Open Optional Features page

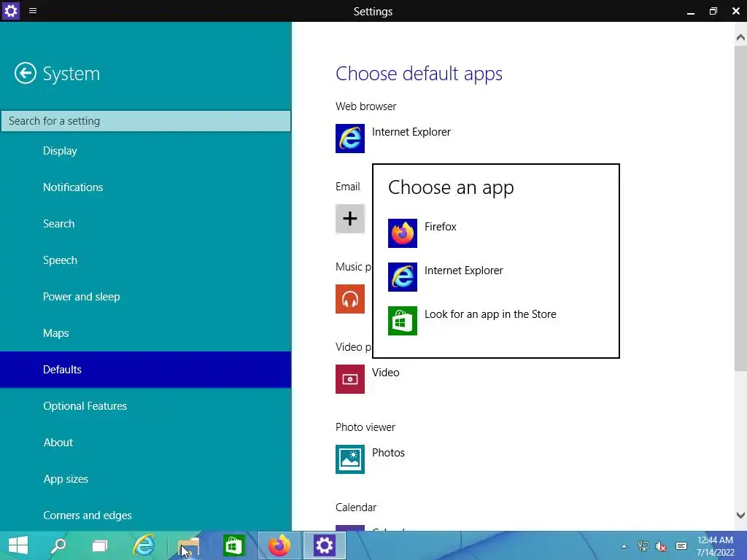pos(146,406)
